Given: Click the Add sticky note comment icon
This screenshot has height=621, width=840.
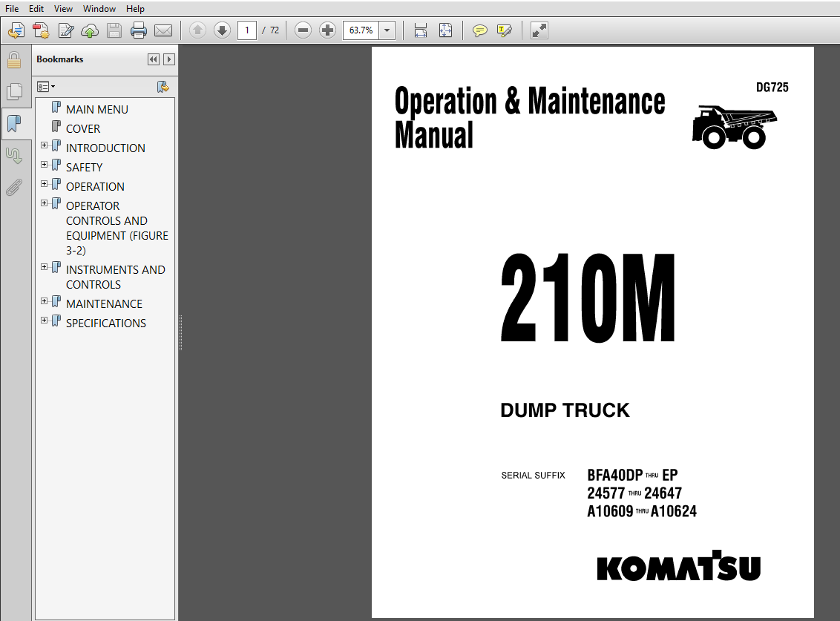Looking at the screenshot, I should point(480,30).
